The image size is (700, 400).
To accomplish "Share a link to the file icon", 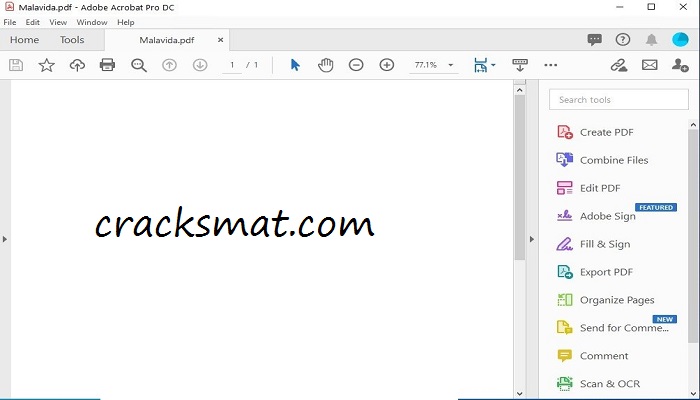I will (x=619, y=65).
